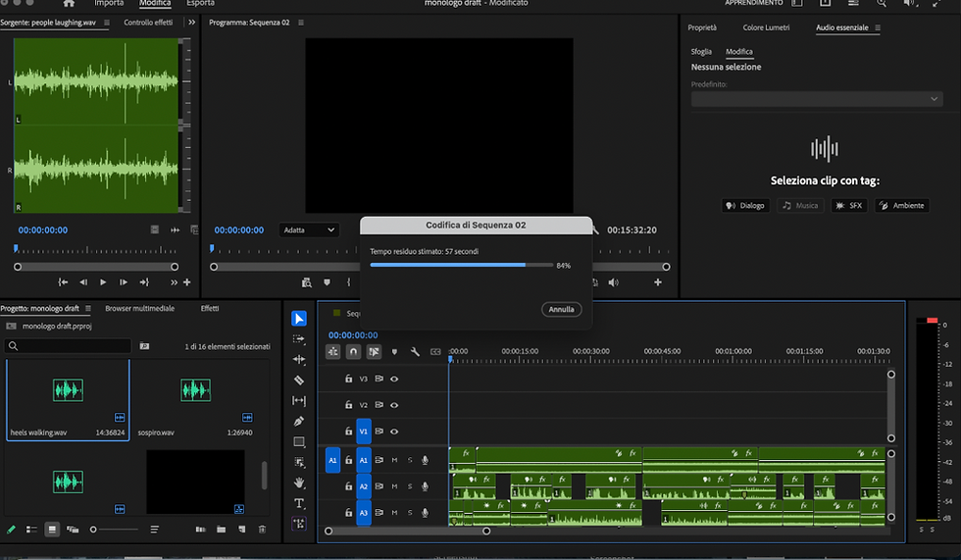The width and height of the screenshot is (961, 560).
Task: Add button to Program monitor controls
Action: 658,282
